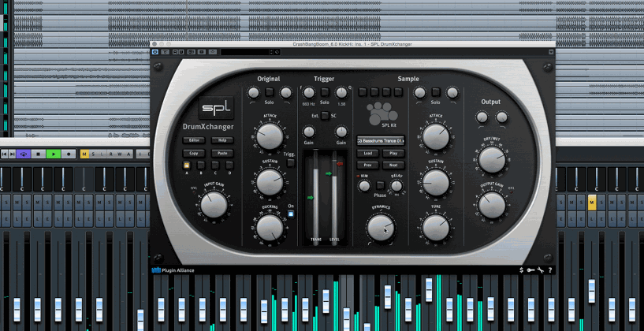644x331 pixels.
Task: Select settings slot A
Action: (x=187, y=165)
